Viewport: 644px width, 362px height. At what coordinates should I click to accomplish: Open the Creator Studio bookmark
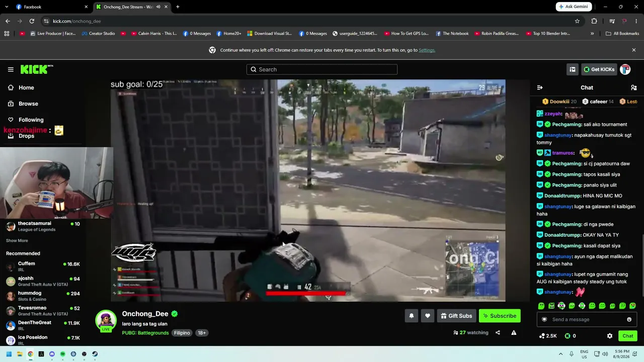click(98, 34)
